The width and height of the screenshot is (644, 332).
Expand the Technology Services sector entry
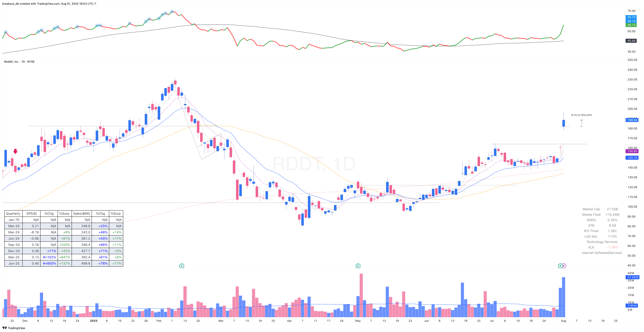(601, 242)
